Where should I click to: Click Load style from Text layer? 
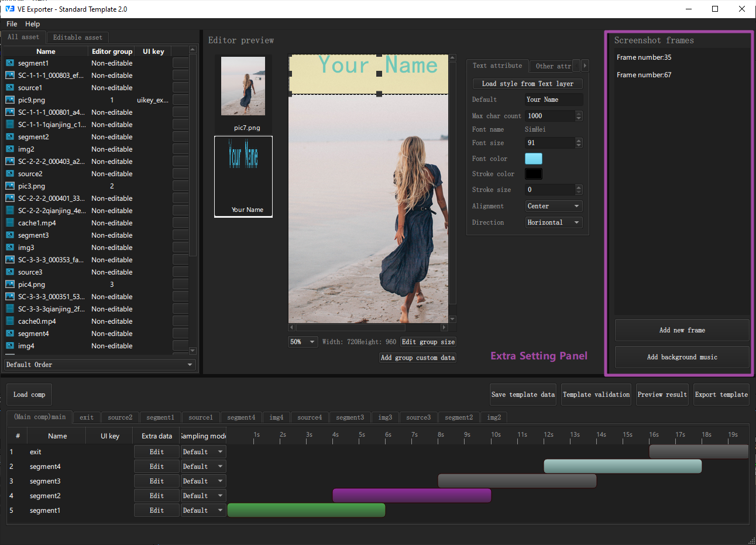pos(528,84)
